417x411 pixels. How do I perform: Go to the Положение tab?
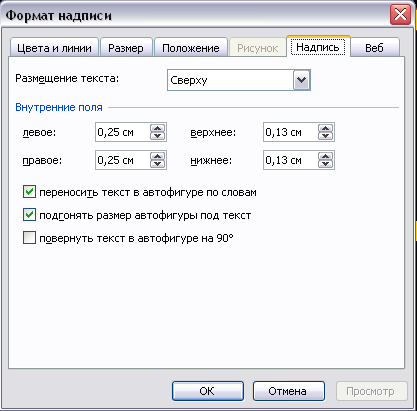[191, 48]
